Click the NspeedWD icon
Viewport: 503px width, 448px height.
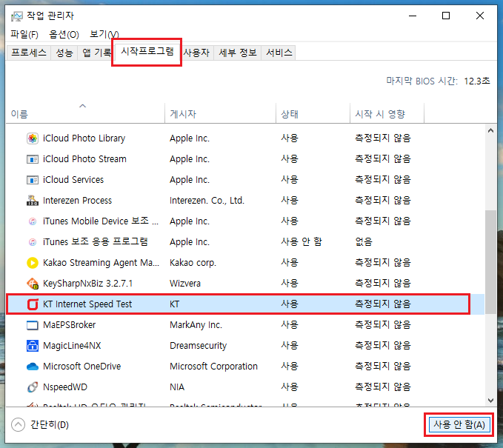click(33, 387)
